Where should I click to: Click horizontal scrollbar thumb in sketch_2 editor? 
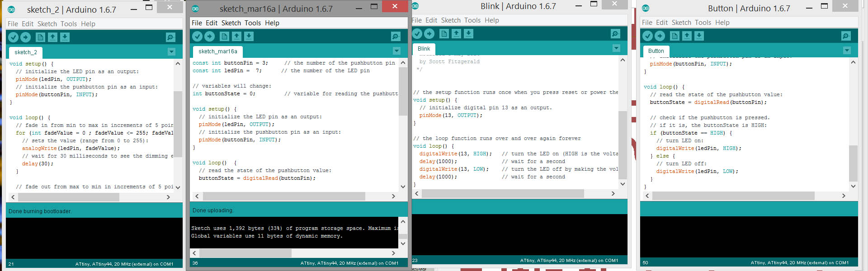tap(68, 197)
